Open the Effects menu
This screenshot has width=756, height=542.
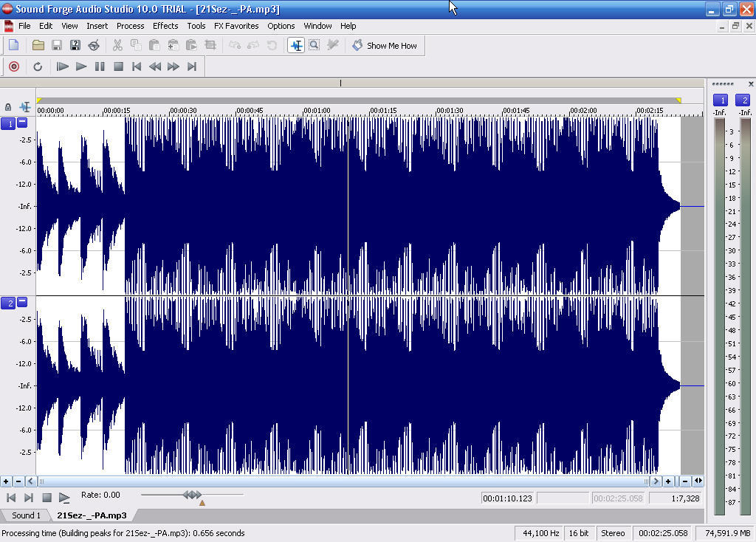tap(165, 26)
